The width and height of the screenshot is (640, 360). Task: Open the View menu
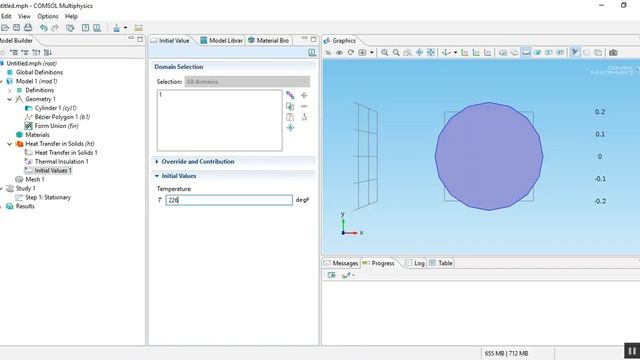[x=24, y=16]
